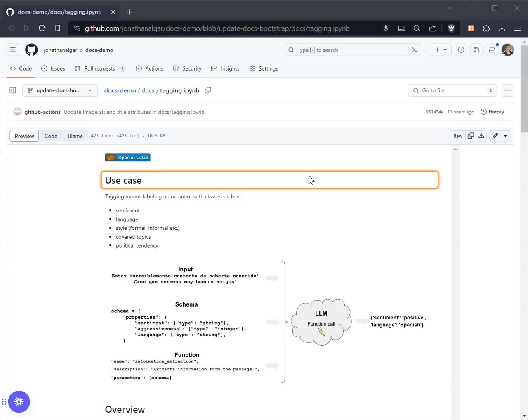
Task: Switch to the Code repository tab
Action: click(21, 68)
